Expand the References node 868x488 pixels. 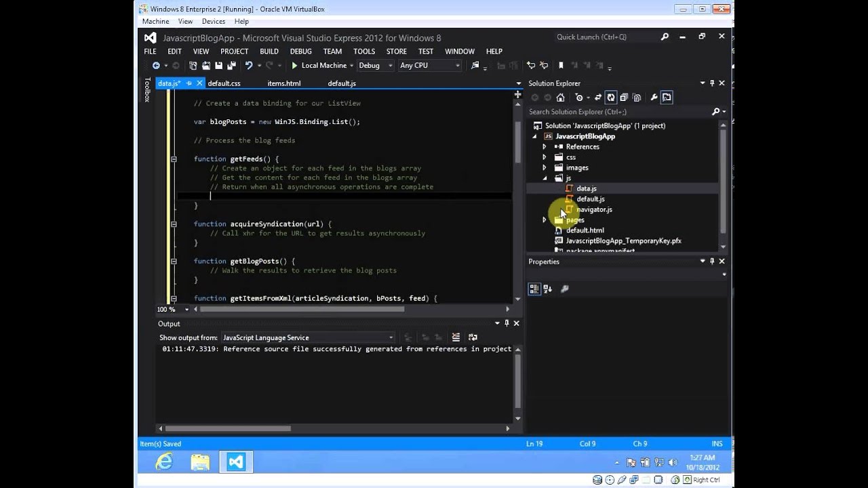click(544, 146)
